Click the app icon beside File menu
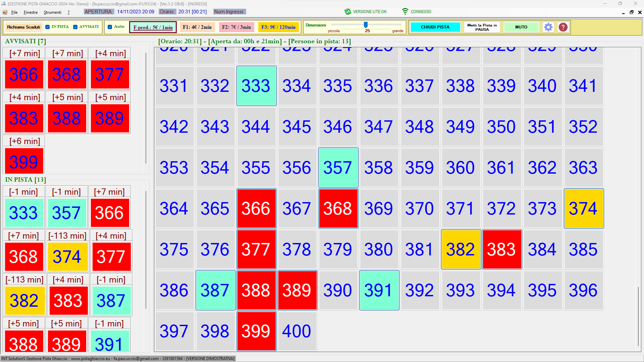Viewport: 644px width, 362px height. (5, 12)
